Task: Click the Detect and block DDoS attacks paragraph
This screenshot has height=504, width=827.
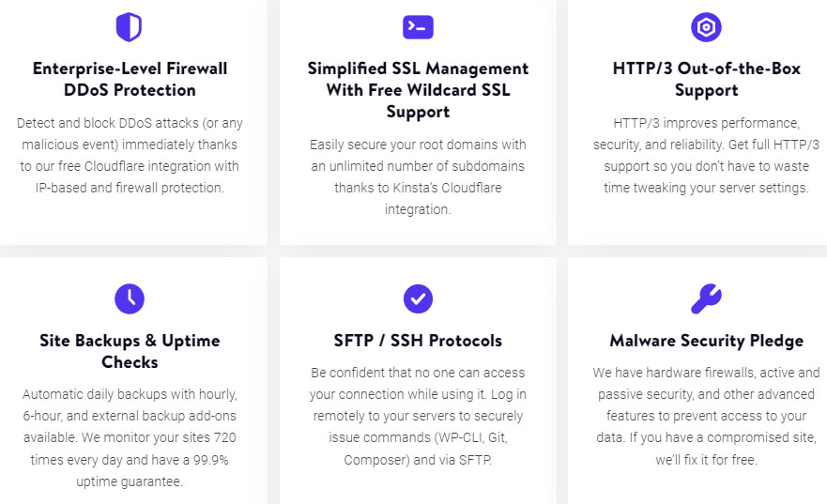Action: point(130,156)
